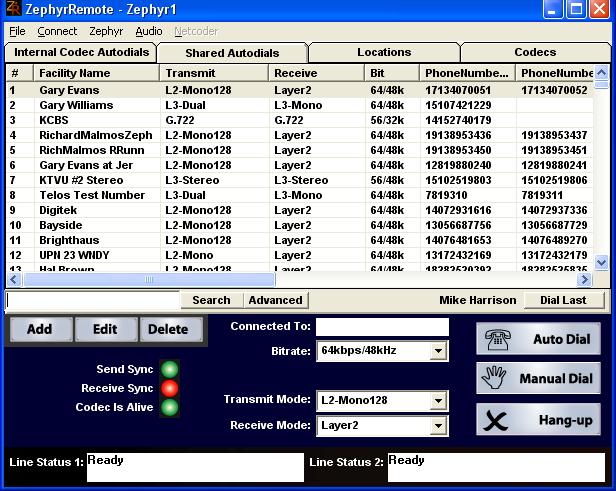The image size is (616, 491).
Task: Open the Audio menu
Action: (149, 31)
